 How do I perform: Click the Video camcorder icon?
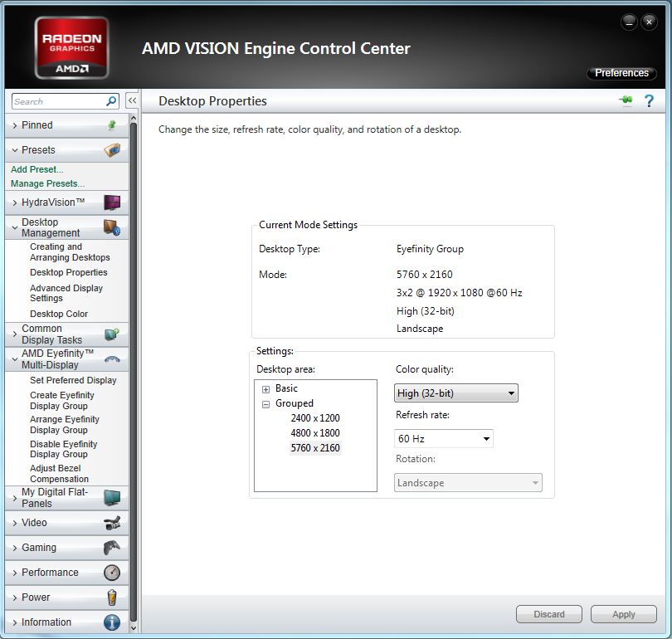pos(112,523)
